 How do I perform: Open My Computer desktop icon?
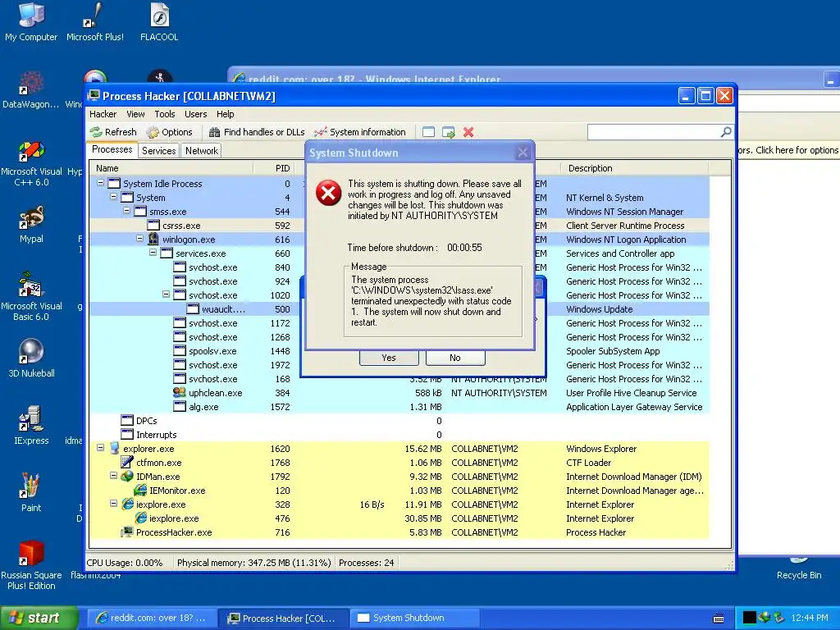[31, 21]
